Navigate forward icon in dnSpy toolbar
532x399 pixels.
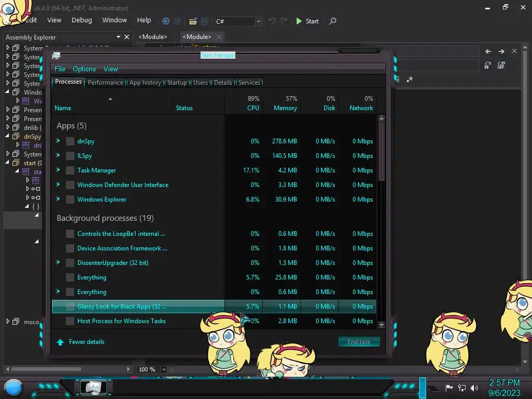click(x=178, y=21)
